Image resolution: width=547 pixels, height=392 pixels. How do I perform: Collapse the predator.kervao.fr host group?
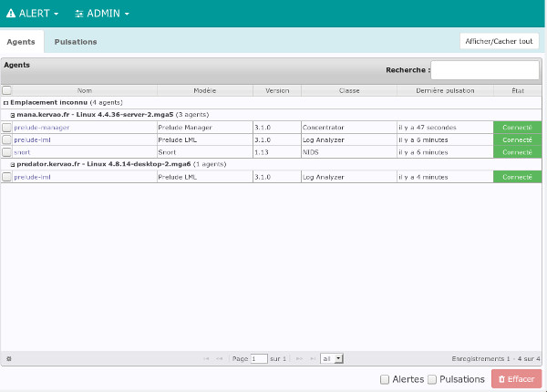(x=13, y=164)
